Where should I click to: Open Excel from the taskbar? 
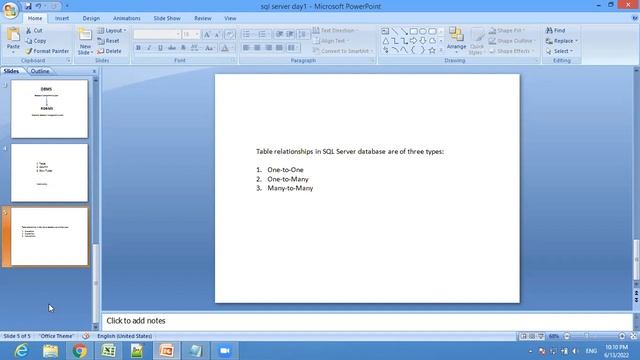tap(108, 351)
